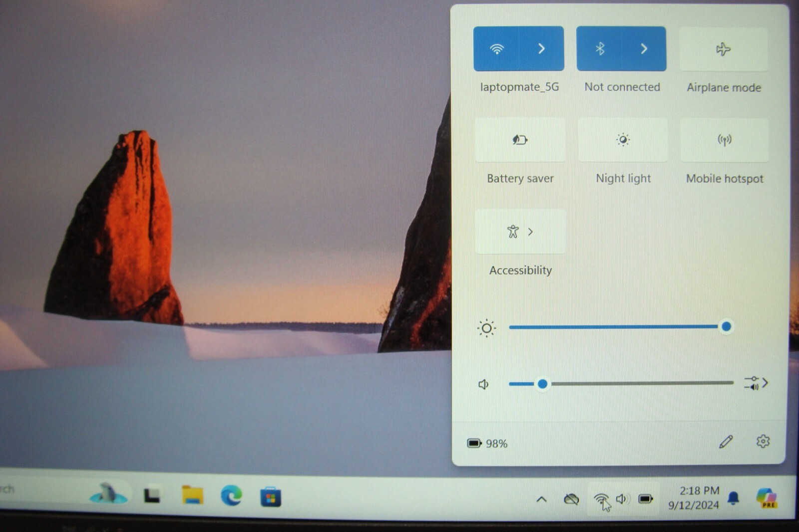Click the taskbar battery icon
This screenshot has width=799, height=532.
645,499
